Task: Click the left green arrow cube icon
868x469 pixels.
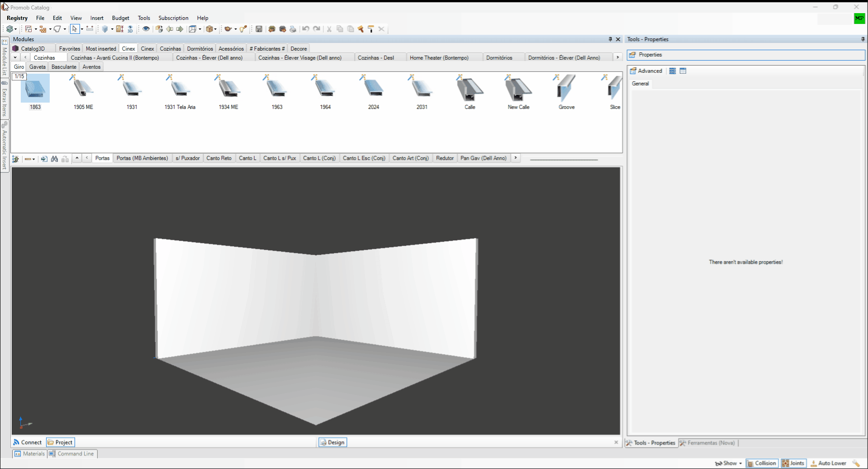Action: pos(169,29)
